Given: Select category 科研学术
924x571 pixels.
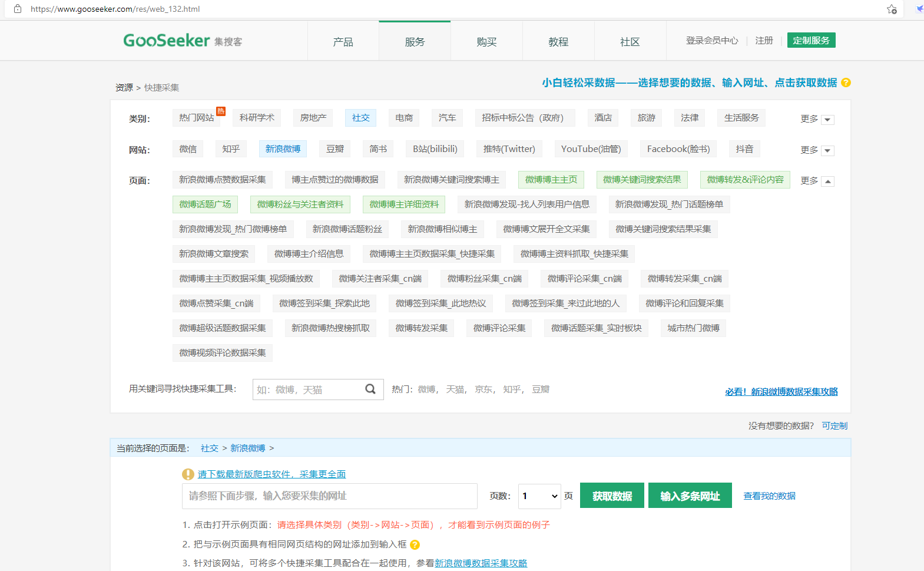Looking at the screenshot, I should click(x=257, y=118).
